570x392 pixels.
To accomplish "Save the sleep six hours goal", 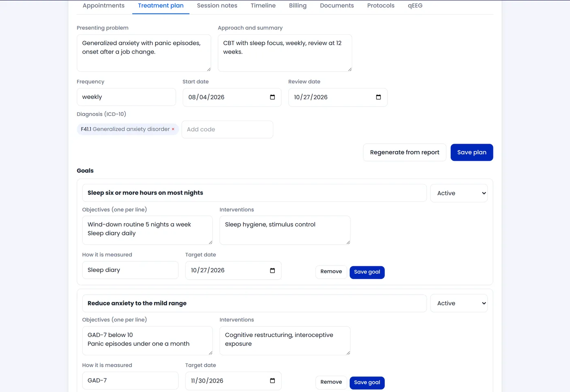I will (x=367, y=272).
